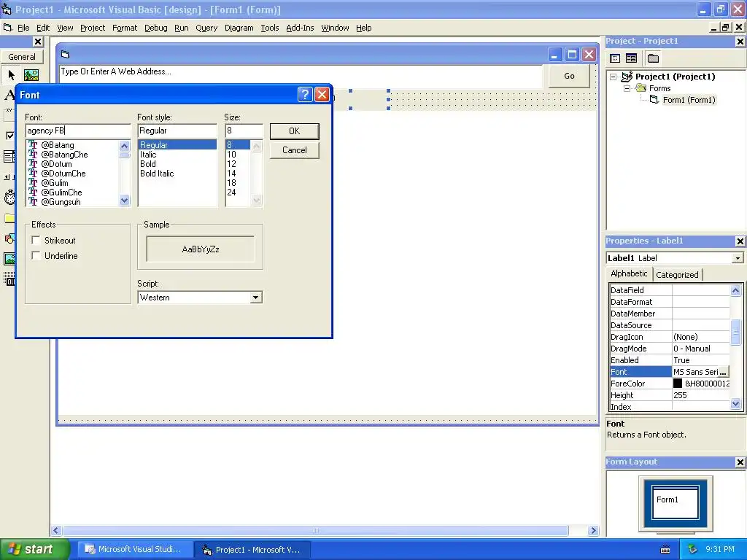
Task: Switch to the Categorized properties tab
Action: (677, 275)
